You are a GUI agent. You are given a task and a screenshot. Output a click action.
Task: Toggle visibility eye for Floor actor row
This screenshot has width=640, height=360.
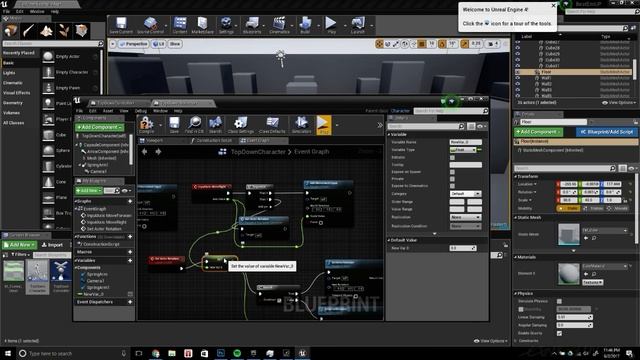(518, 72)
